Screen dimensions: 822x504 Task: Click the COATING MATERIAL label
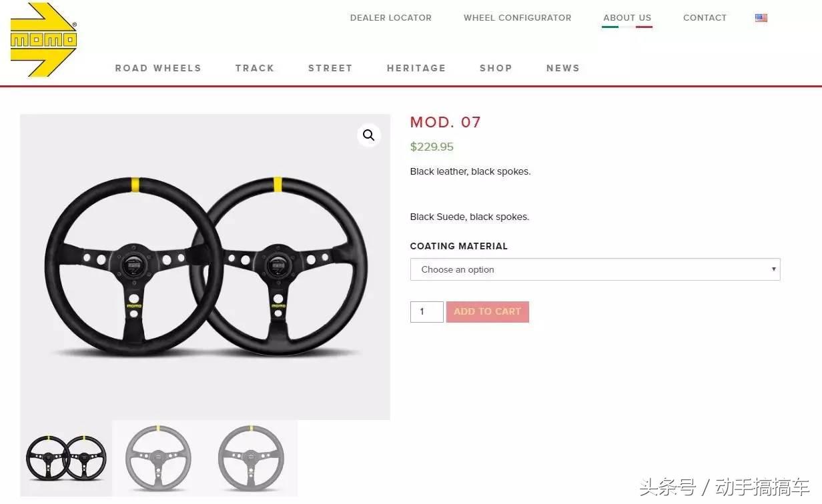point(459,246)
